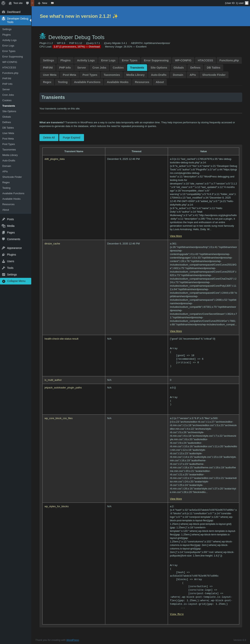Image resolution: width=250 pixels, height=644 pixels.
Task: Open the Media menu in sidebar
Action: [11, 226]
